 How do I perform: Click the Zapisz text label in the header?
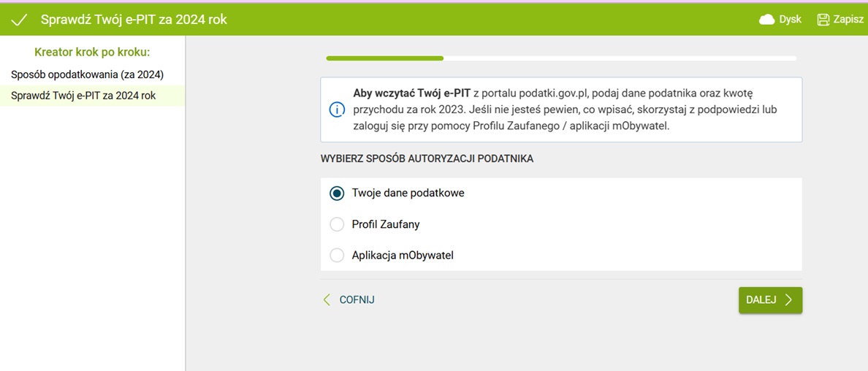[x=848, y=20]
